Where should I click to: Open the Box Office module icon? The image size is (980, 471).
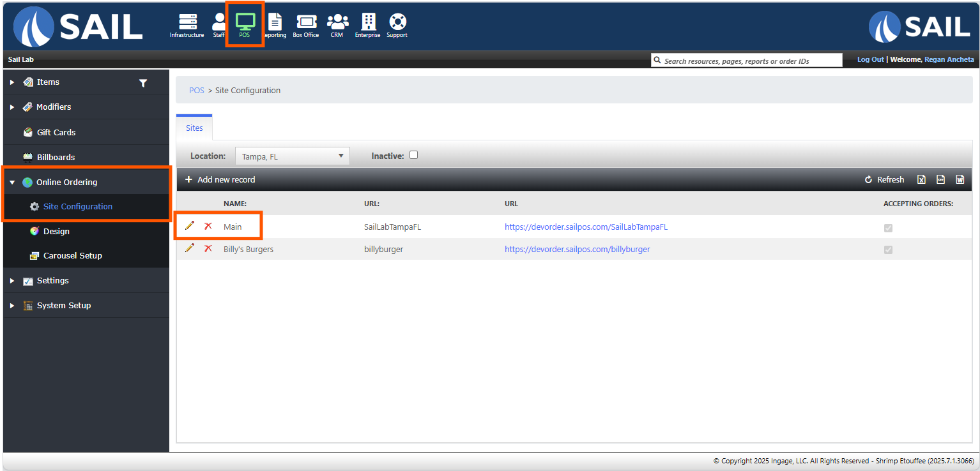click(305, 24)
